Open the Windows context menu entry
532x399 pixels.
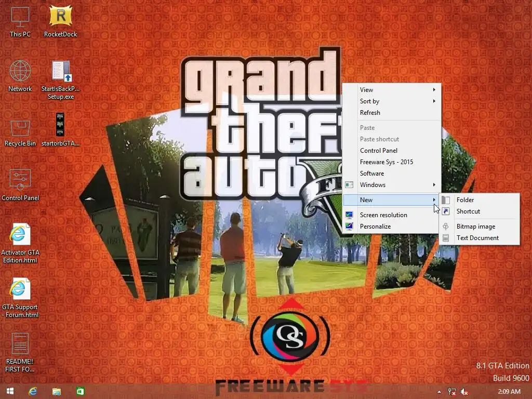pyautogui.click(x=392, y=185)
